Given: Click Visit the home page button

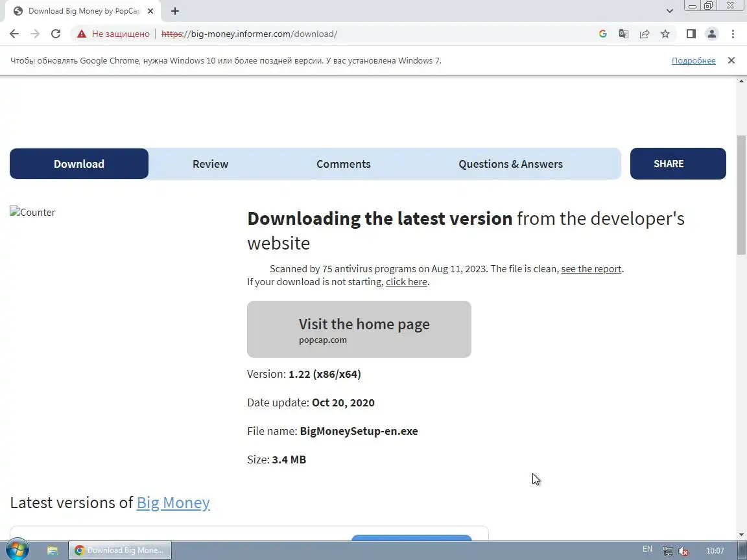Looking at the screenshot, I should click(x=359, y=329).
